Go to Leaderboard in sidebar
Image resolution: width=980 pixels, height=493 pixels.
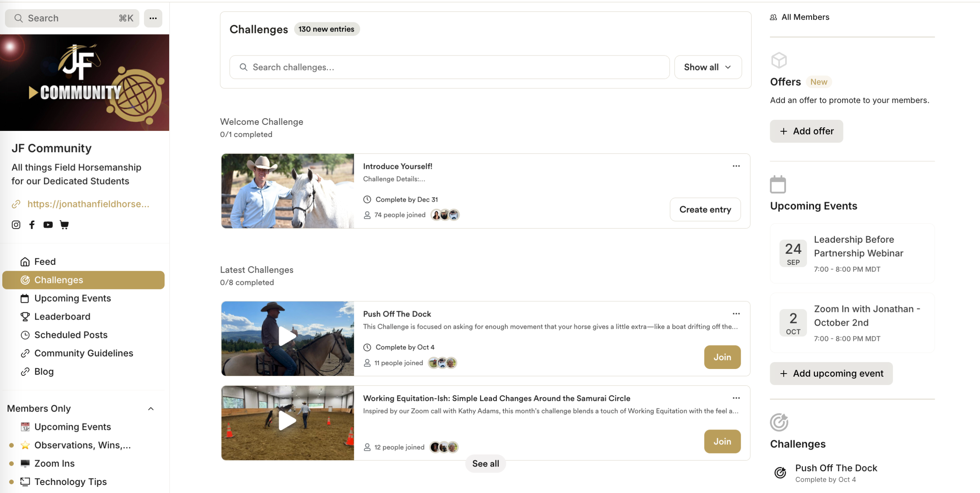click(x=62, y=317)
